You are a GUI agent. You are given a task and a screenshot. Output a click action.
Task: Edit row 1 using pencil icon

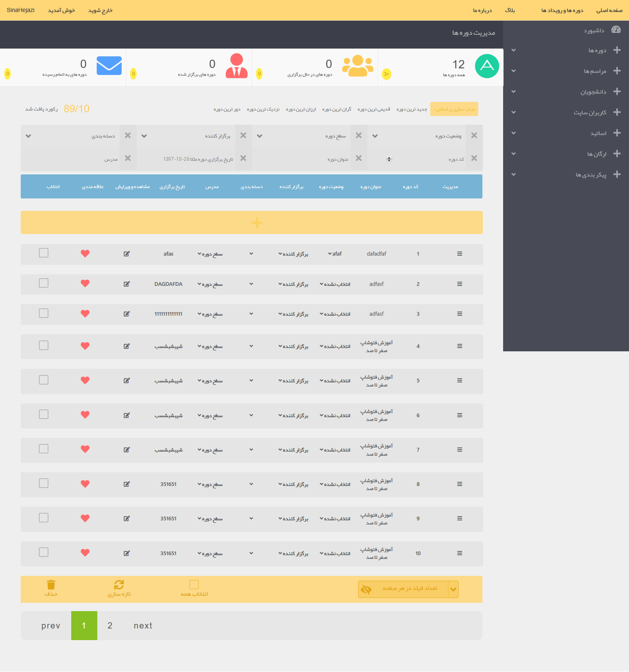coord(127,254)
